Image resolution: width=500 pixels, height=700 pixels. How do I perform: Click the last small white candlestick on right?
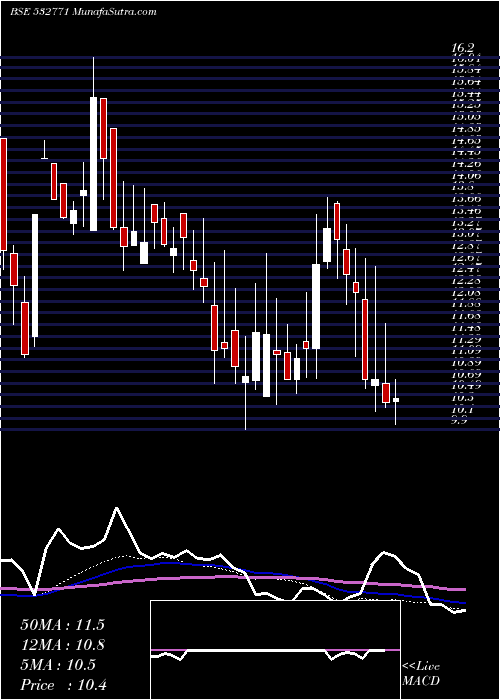pos(396,400)
